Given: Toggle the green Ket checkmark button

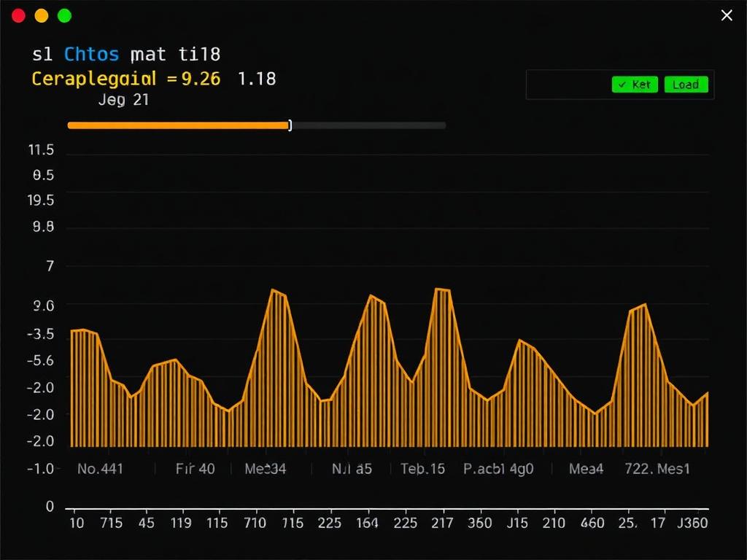Looking at the screenshot, I should click(x=635, y=85).
